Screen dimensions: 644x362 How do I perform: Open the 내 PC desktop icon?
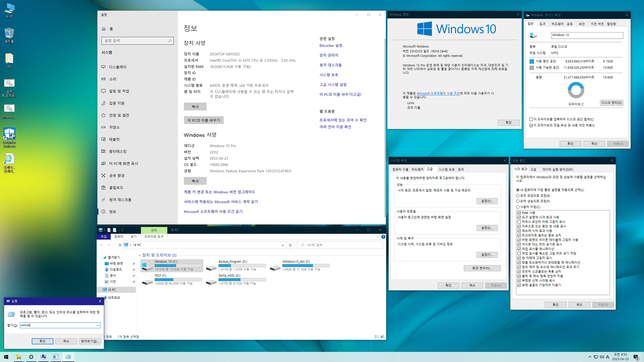(9, 10)
